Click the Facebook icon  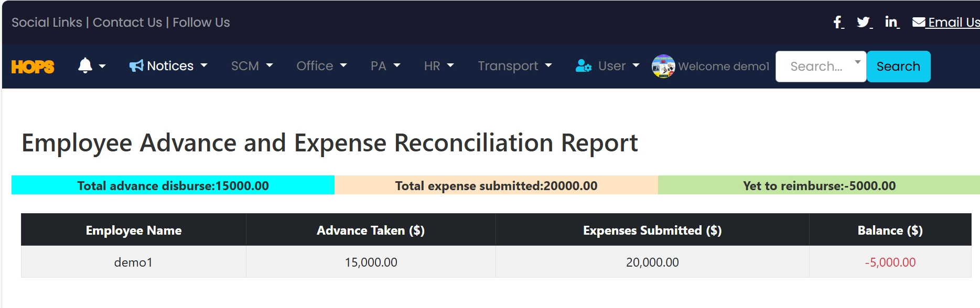[838, 22]
